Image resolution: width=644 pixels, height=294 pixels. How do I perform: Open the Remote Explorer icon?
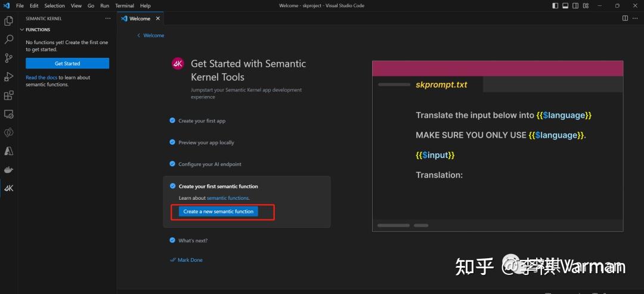(x=8, y=114)
